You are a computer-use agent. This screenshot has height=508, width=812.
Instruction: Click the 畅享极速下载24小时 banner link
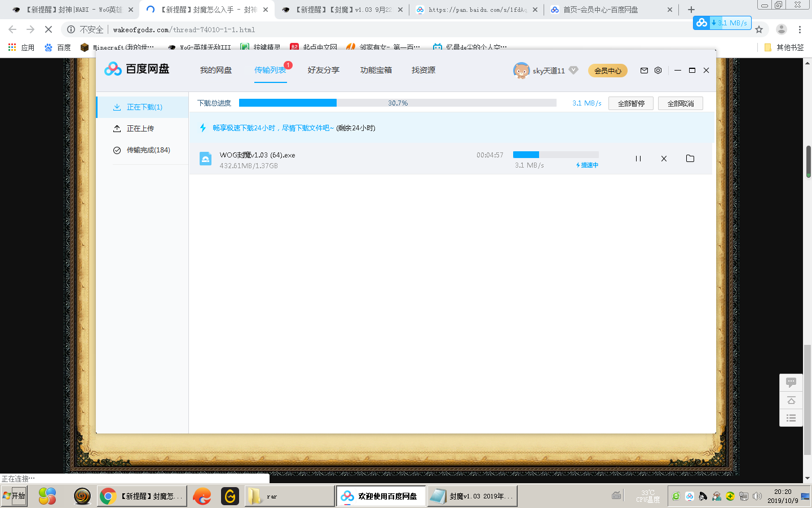pyautogui.click(x=273, y=128)
